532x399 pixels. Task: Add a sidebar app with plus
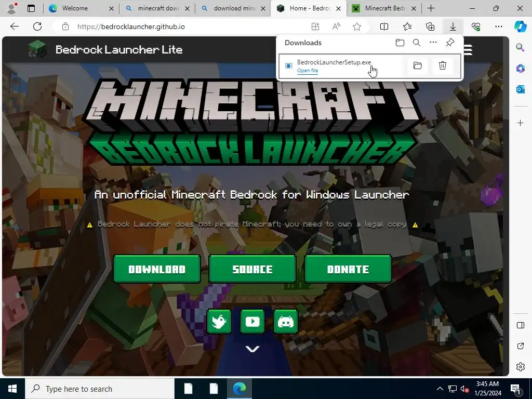point(520,123)
